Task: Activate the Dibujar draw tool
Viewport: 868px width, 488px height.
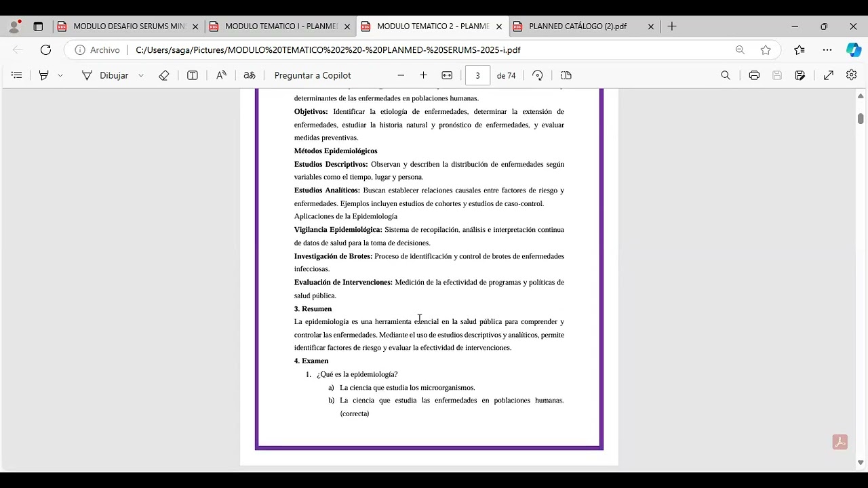Action: click(x=105, y=75)
